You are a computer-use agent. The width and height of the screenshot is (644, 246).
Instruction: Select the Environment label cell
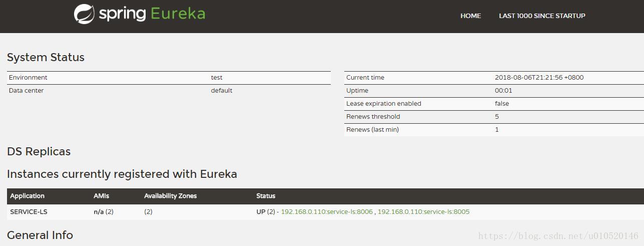28,78
